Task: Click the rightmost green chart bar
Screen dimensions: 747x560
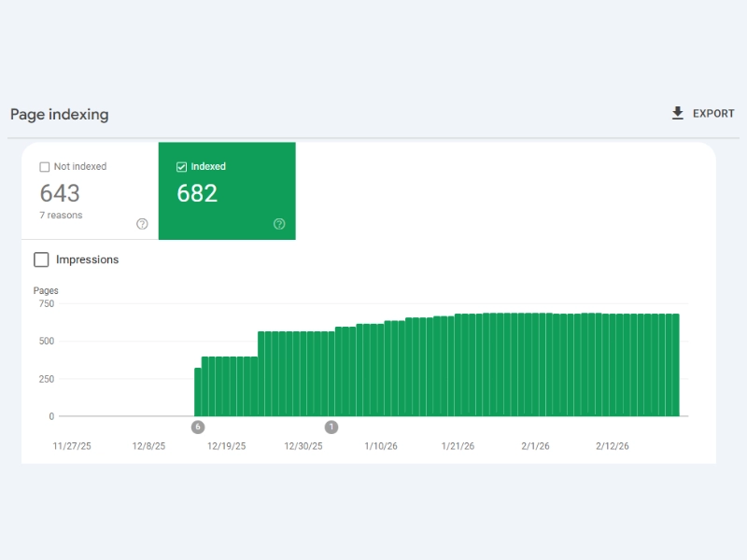Action: (x=675, y=365)
